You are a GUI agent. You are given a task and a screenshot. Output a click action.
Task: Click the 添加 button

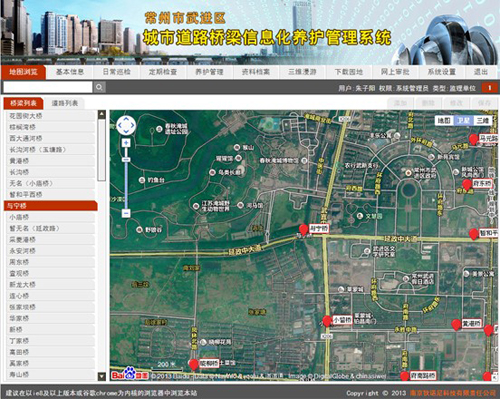tap(400, 103)
